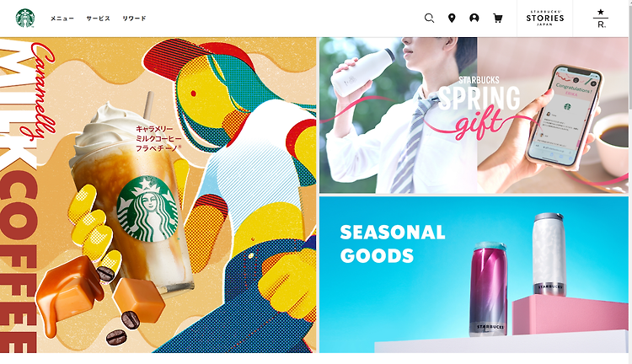Click the white tumbler on pink box
The width and height of the screenshot is (632, 364).
pyautogui.click(x=549, y=254)
